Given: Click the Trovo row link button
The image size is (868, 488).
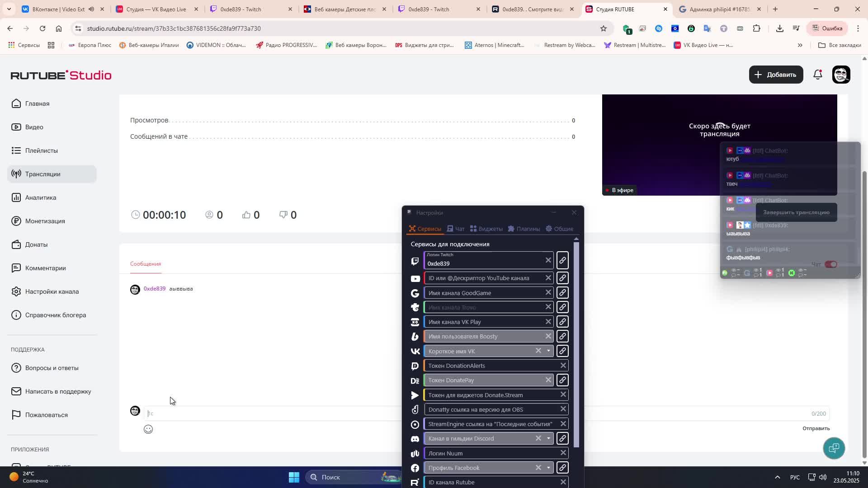Looking at the screenshot, I should click(562, 307).
